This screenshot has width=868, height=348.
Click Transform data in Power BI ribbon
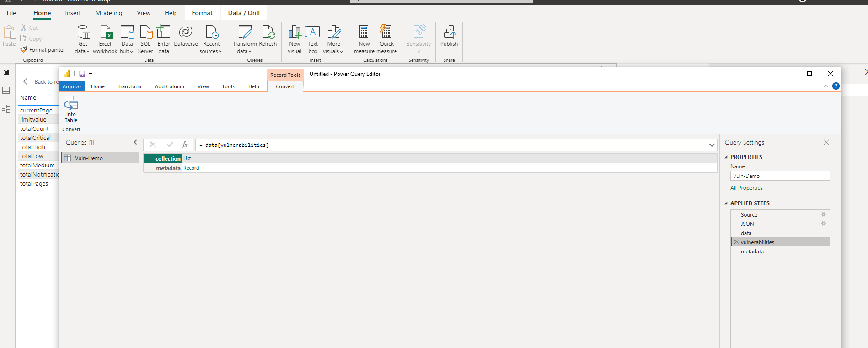[x=245, y=39]
